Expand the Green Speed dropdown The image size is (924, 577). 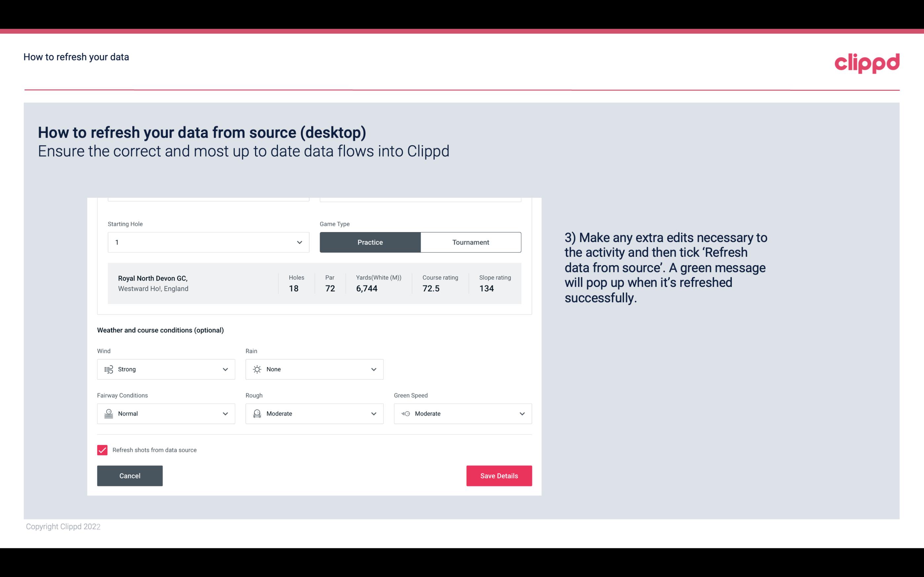tap(522, 414)
